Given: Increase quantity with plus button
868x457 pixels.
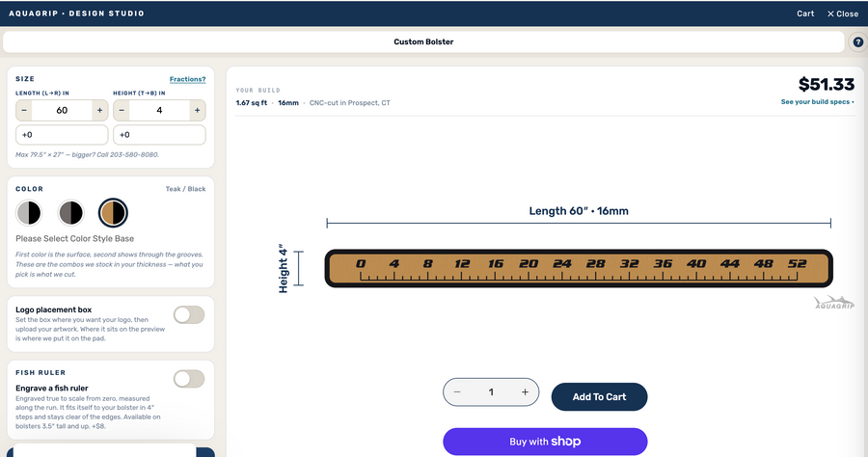Looking at the screenshot, I should pos(525,392).
